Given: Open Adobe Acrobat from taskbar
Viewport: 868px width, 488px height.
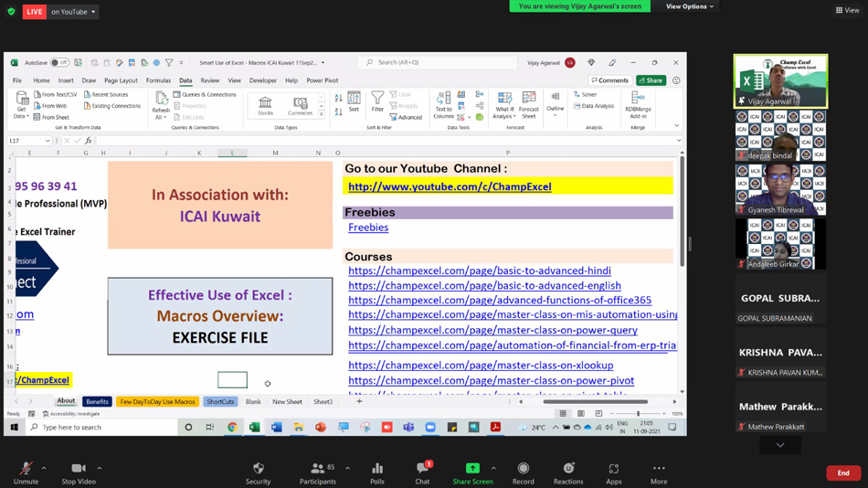Looking at the screenshot, I should tap(495, 427).
